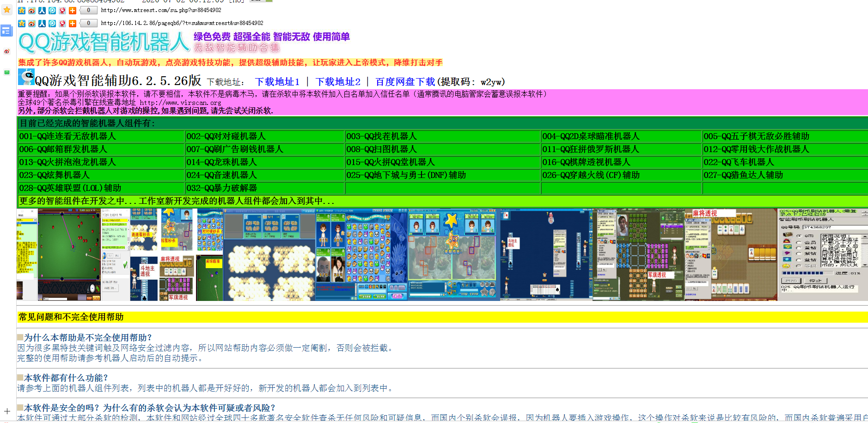
Task: Click the FAQ heading 本软件都有什么功能?
Action: click(x=66, y=378)
